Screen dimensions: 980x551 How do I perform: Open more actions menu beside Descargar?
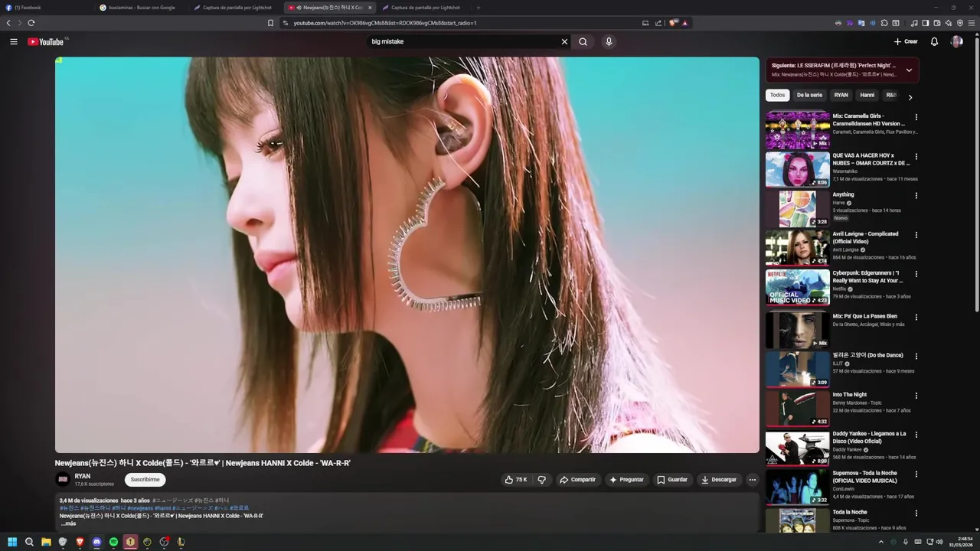pyautogui.click(x=753, y=480)
